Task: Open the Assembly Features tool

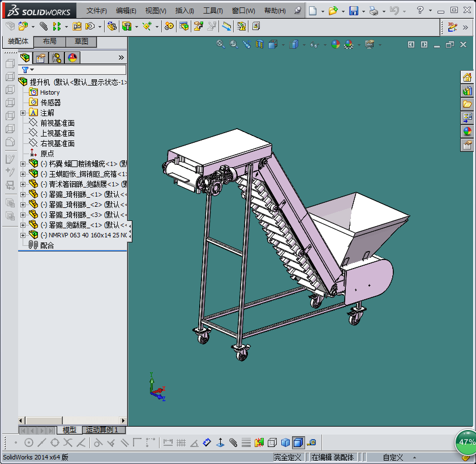Action: (127, 27)
